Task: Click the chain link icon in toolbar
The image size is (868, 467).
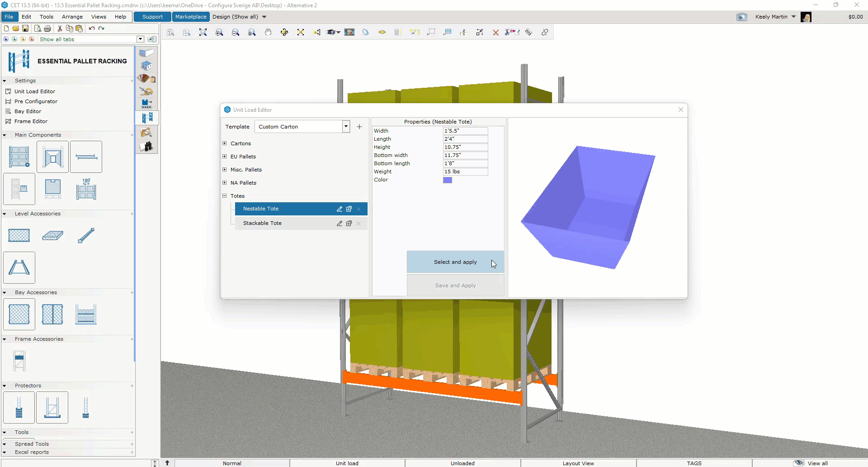Action: (x=545, y=32)
